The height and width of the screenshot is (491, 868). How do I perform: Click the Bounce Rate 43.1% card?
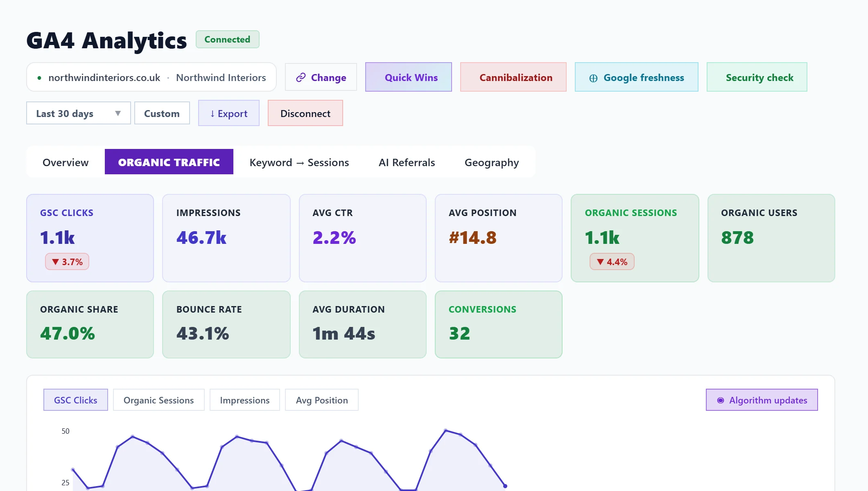tap(226, 324)
